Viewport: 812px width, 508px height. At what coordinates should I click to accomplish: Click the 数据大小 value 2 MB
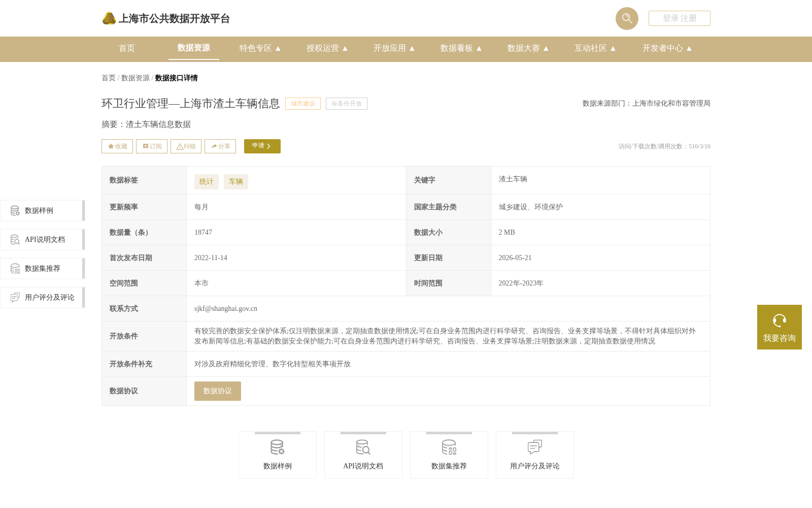click(507, 232)
